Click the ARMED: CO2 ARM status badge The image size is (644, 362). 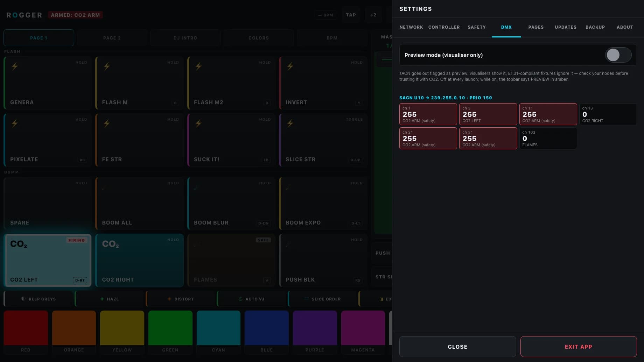point(75,15)
